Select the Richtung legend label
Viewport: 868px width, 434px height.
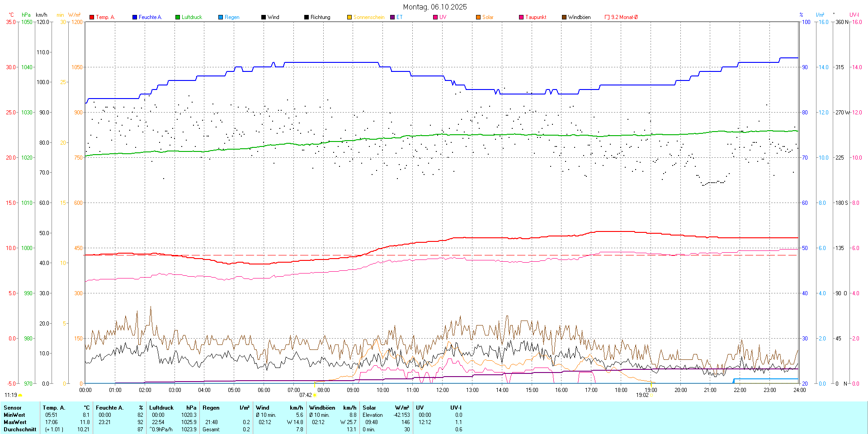pos(320,17)
